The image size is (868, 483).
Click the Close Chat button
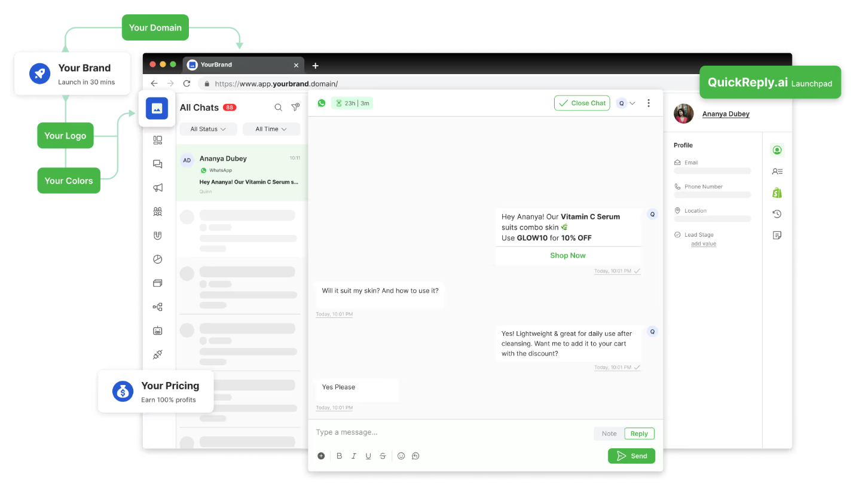[582, 103]
